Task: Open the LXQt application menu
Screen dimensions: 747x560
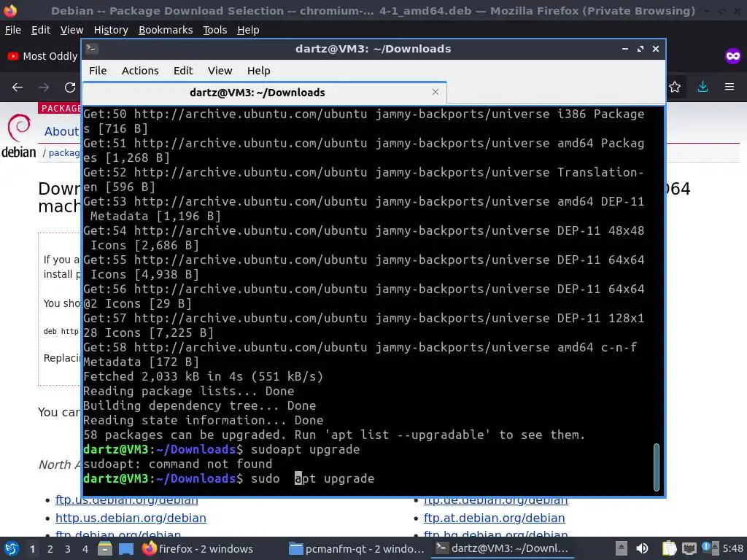Action: coord(10,548)
